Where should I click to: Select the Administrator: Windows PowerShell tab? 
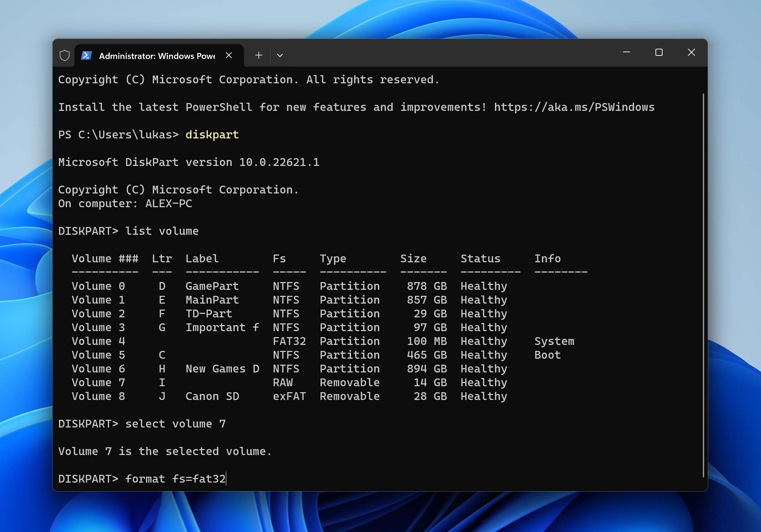pos(159,55)
